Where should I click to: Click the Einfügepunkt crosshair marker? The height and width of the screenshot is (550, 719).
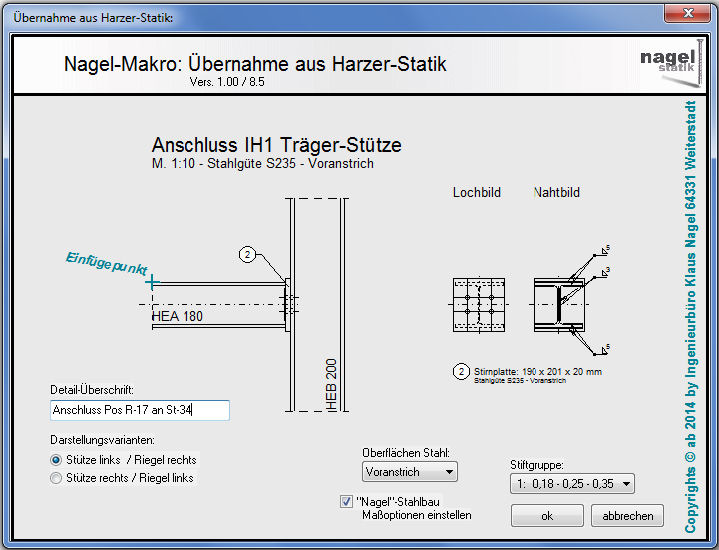click(151, 283)
